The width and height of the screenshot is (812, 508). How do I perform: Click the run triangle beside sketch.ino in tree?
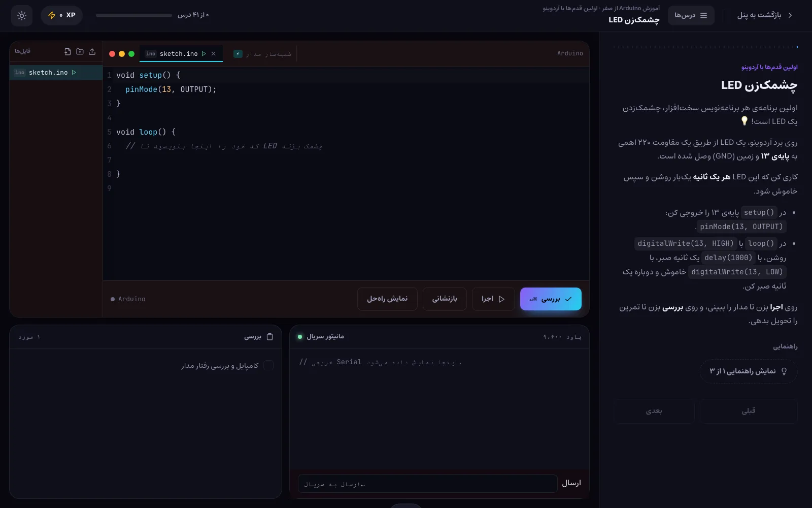74,73
